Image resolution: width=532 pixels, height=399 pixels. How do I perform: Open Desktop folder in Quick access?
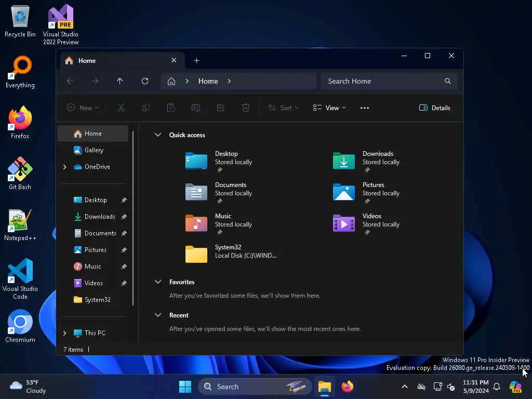(219, 161)
